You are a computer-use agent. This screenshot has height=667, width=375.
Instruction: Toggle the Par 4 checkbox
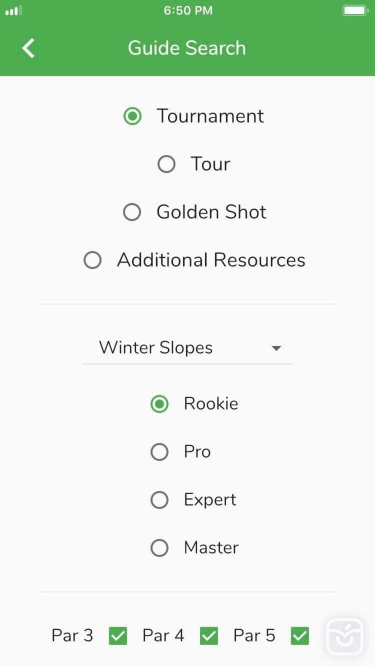209,636
